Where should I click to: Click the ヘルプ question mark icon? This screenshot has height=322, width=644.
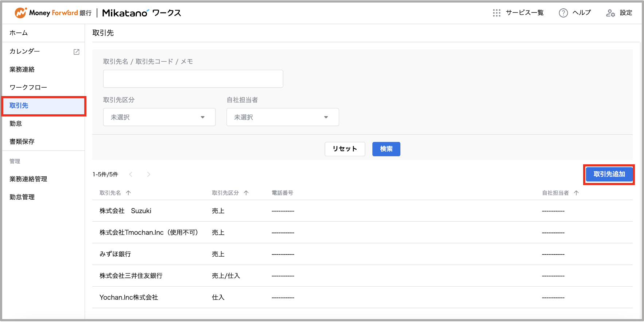point(563,13)
